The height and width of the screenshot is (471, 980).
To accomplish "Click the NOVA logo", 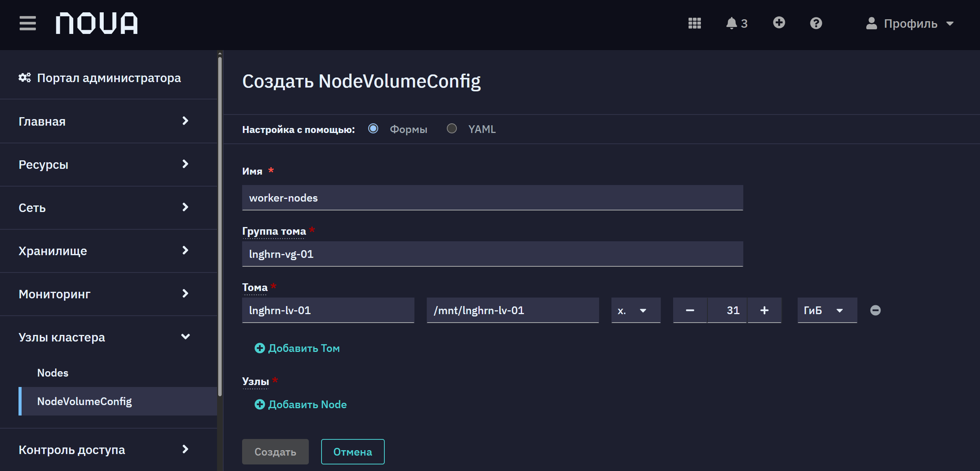I will 96,23.
